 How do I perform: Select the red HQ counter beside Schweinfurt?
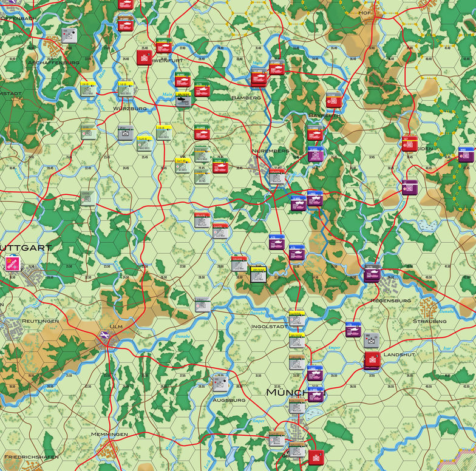pyautogui.click(x=144, y=57)
